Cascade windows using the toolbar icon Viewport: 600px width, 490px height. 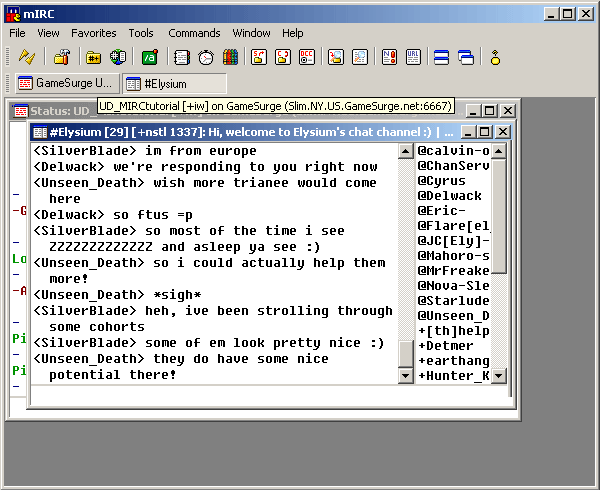tap(466, 57)
